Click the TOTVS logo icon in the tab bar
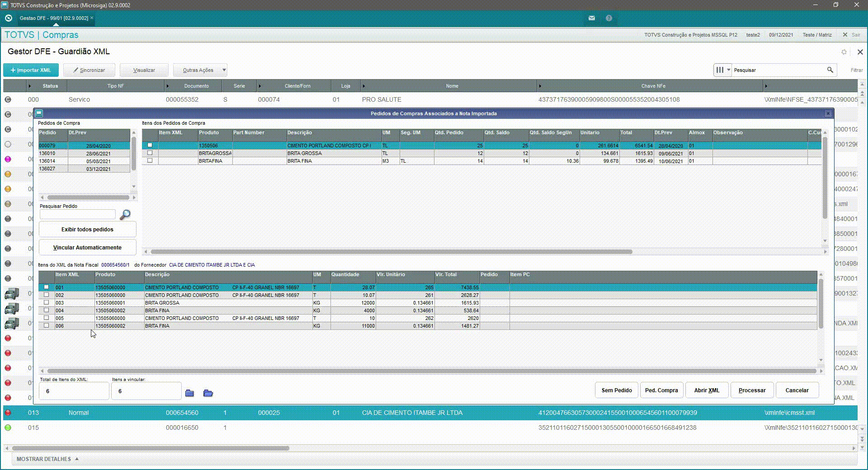868x470 pixels. (9, 18)
